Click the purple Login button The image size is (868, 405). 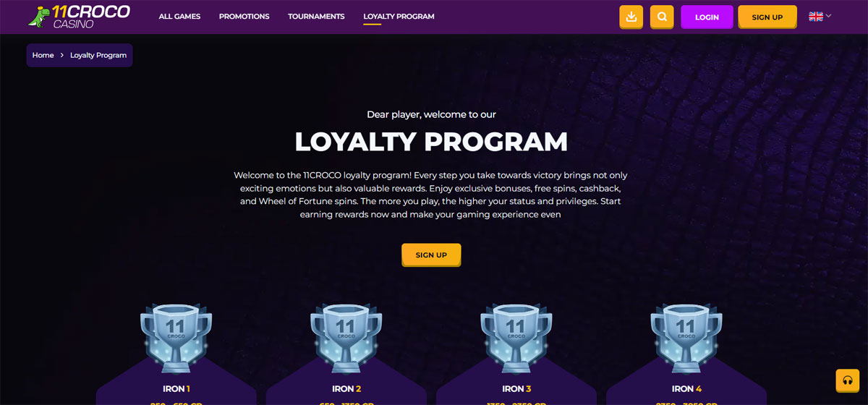[x=707, y=17]
